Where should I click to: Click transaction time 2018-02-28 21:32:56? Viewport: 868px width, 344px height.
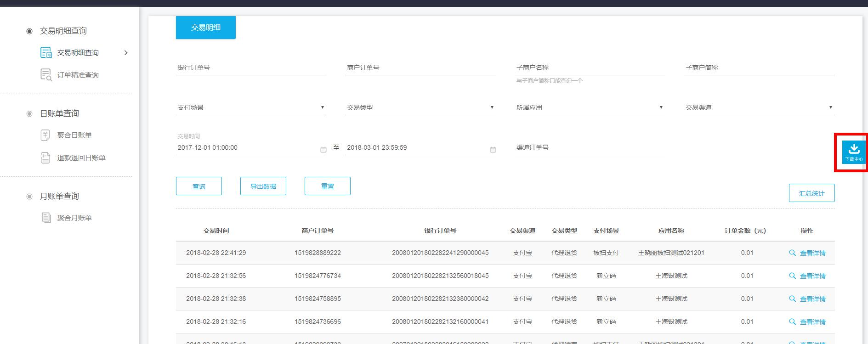tap(216, 276)
